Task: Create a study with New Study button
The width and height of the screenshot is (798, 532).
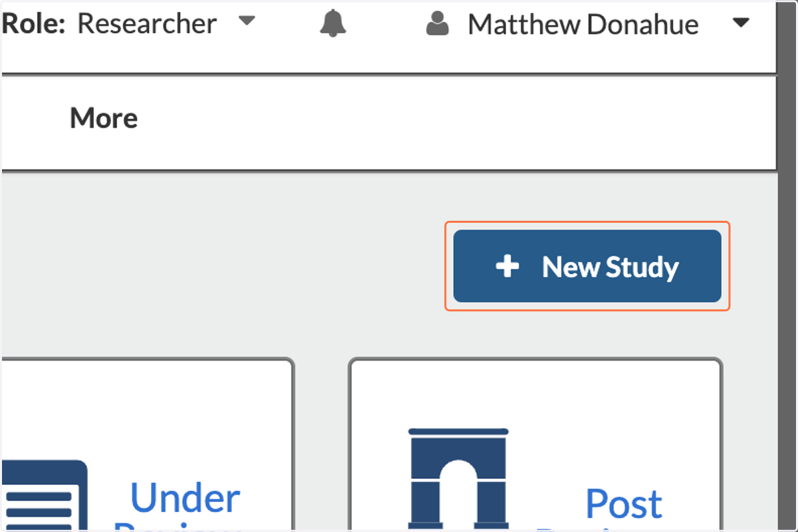Action: pos(587,266)
